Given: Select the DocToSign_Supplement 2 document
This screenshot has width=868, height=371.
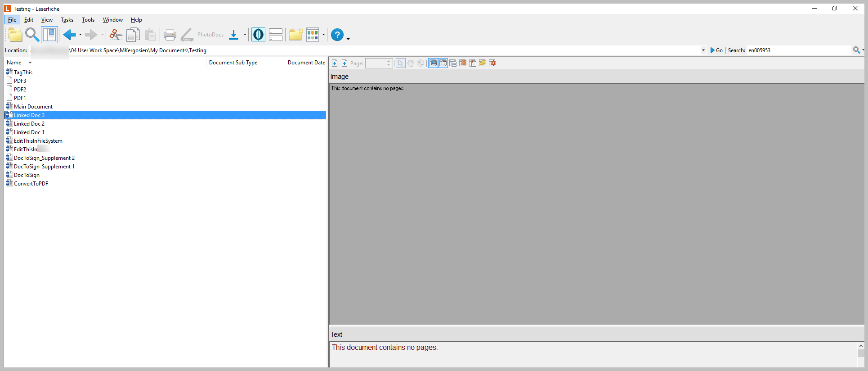Looking at the screenshot, I should point(44,158).
